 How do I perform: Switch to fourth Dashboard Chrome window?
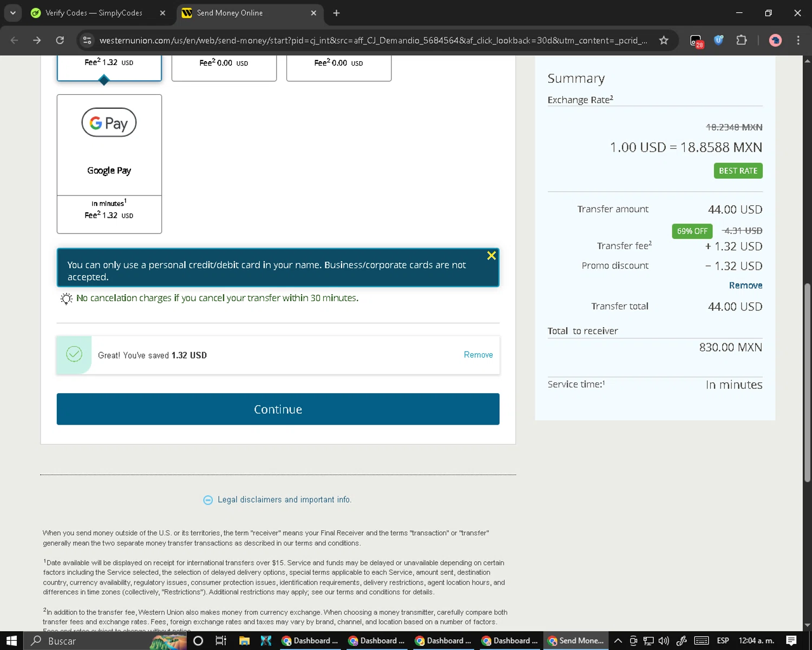509,641
